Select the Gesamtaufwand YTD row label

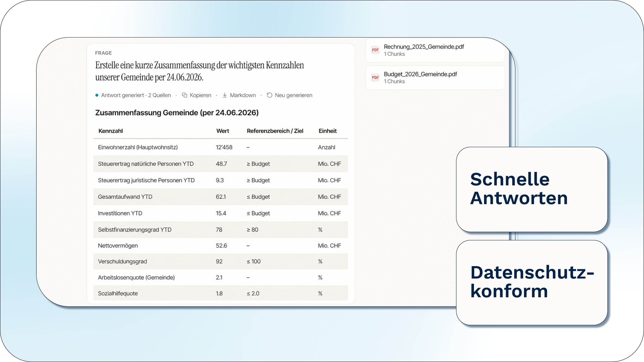[x=125, y=197]
